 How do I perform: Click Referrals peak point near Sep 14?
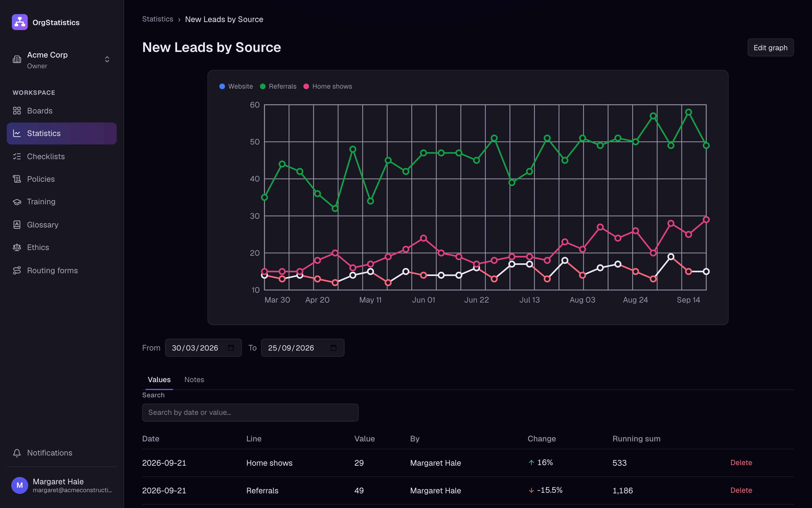click(x=689, y=112)
